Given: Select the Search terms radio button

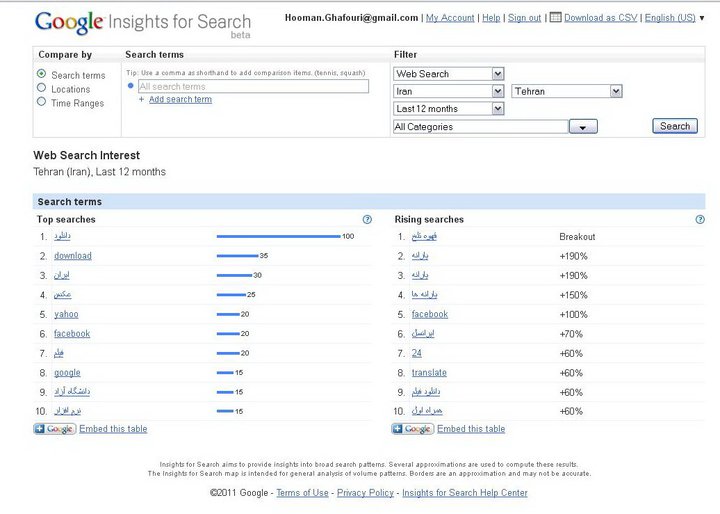Looking at the screenshot, I should [41, 73].
